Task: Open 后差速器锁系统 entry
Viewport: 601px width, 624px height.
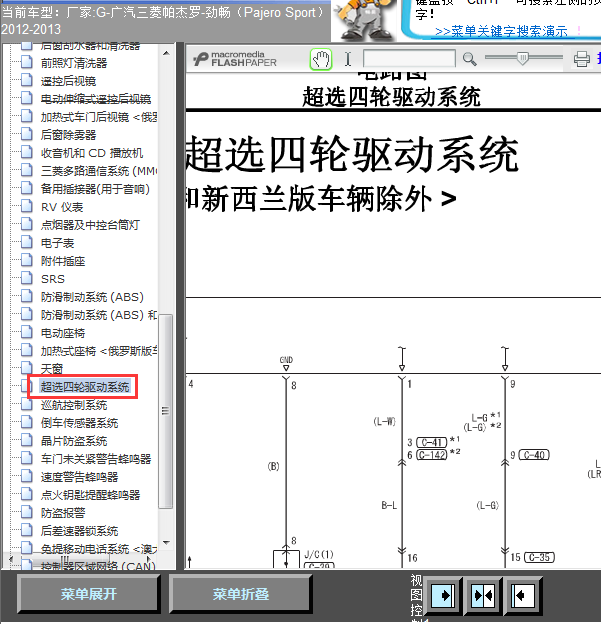Action: [80, 530]
